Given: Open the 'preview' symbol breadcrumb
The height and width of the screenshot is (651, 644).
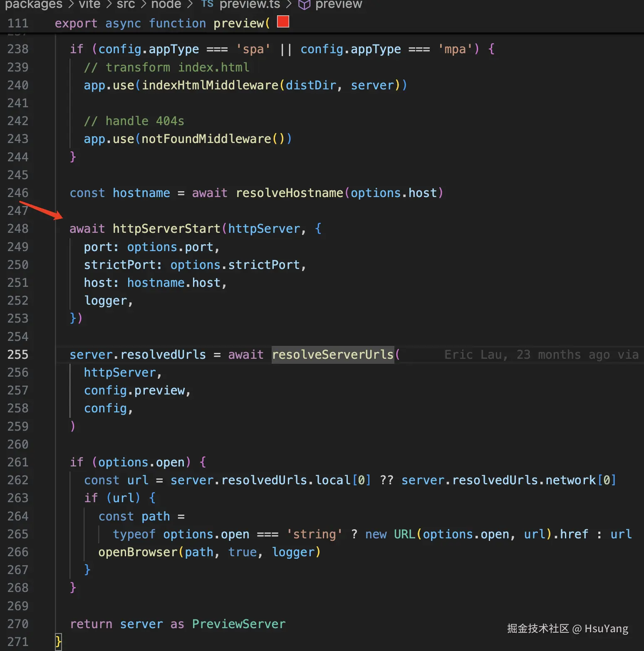Looking at the screenshot, I should 339,4.
